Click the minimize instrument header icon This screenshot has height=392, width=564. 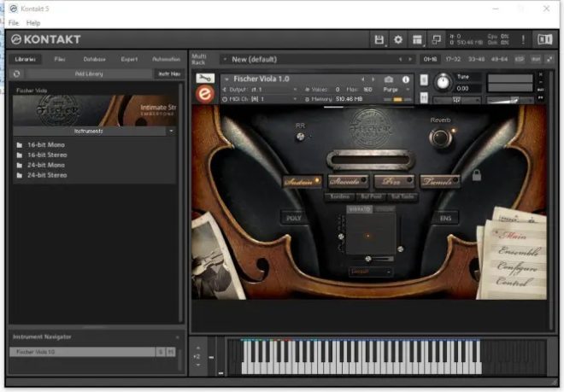540,82
